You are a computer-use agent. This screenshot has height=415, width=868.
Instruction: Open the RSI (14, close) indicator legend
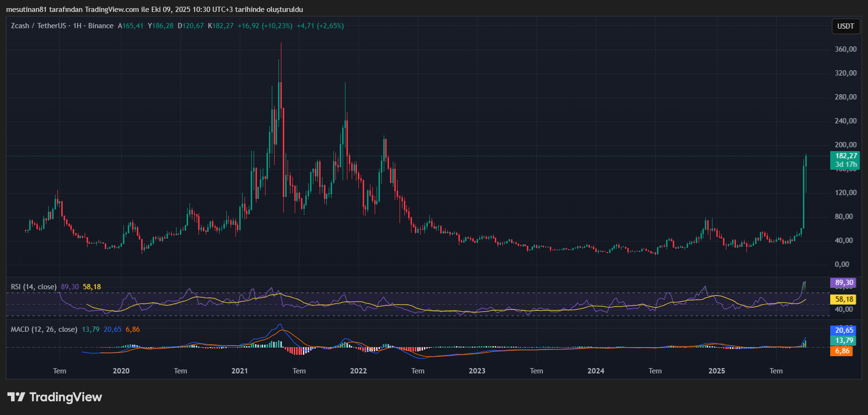[x=33, y=287]
